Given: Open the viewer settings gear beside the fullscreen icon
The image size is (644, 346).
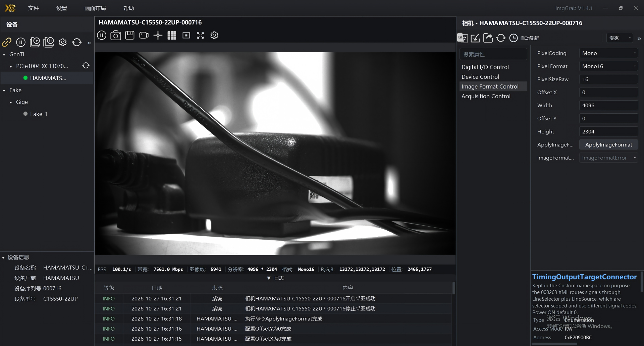Looking at the screenshot, I should [x=214, y=35].
